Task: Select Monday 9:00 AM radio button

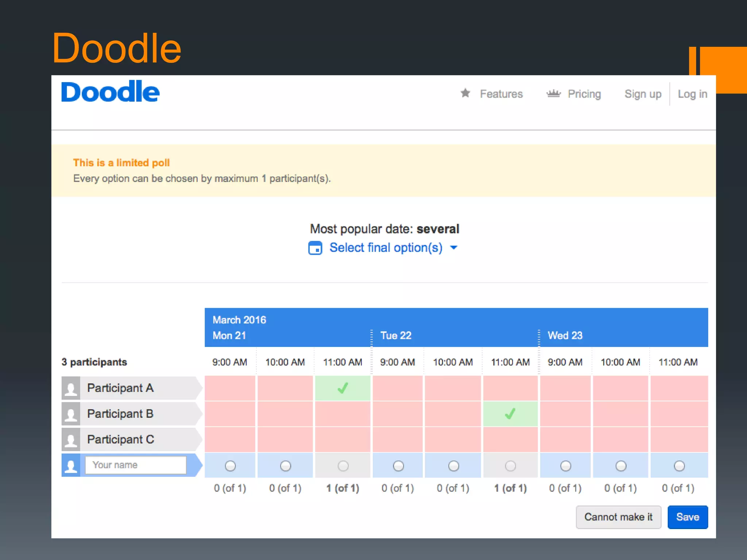Action: pyautogui.click(x=230, y=466)
